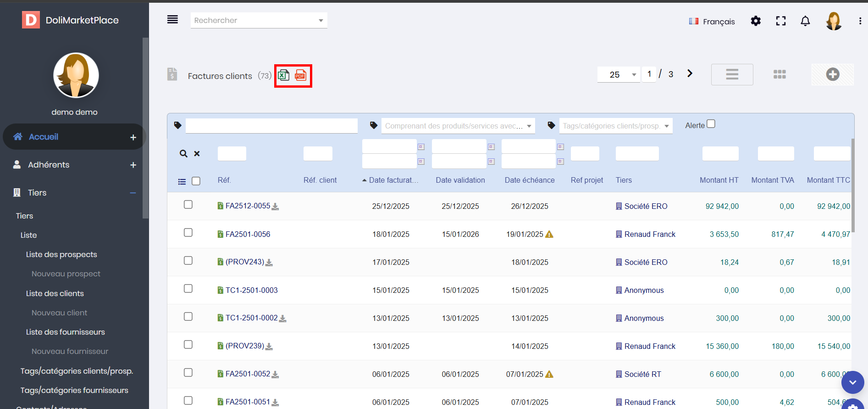Download PDF for invoice FA2512-0055

(x=275, y=207)
